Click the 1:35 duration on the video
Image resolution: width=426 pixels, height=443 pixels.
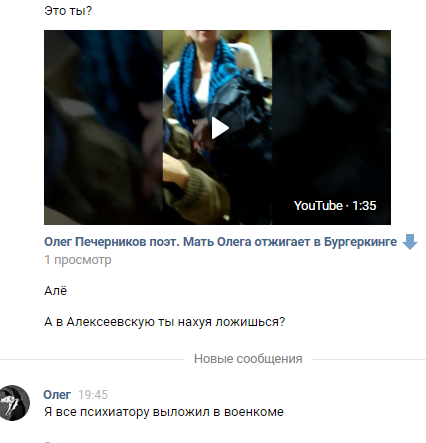click(x=364, y=206)
